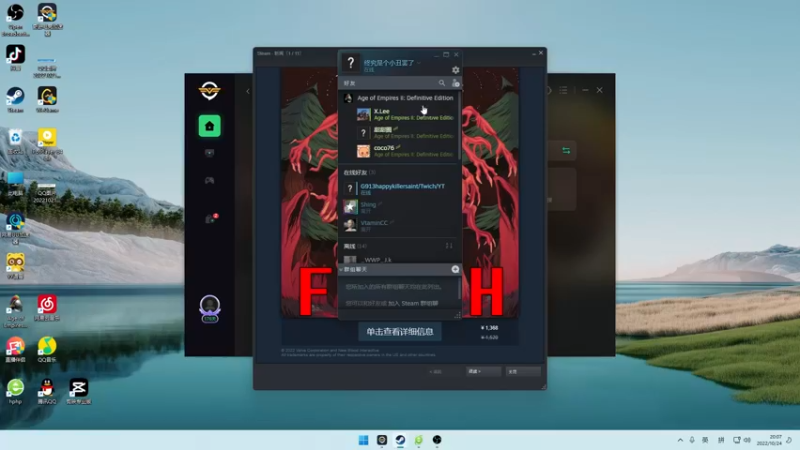800x450 pixels.
Task: Click the add friend icon
Action: (x=455, y=83)
